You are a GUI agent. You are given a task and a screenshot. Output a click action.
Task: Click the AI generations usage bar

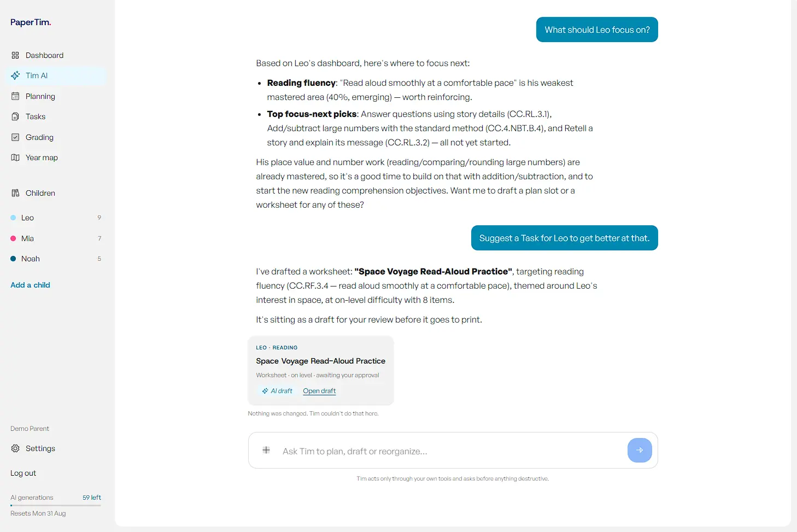(56, 505)
